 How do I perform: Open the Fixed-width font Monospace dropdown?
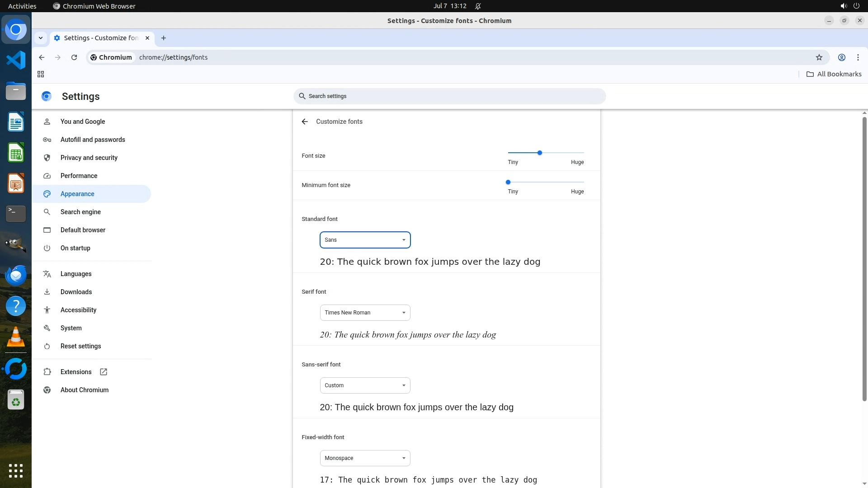pyautogui.click(x=365, y=458)
